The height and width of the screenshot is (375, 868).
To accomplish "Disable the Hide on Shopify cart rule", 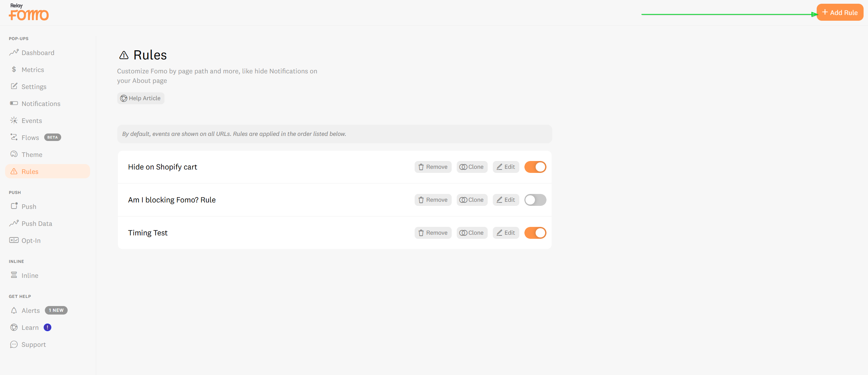I will [535, 167].
